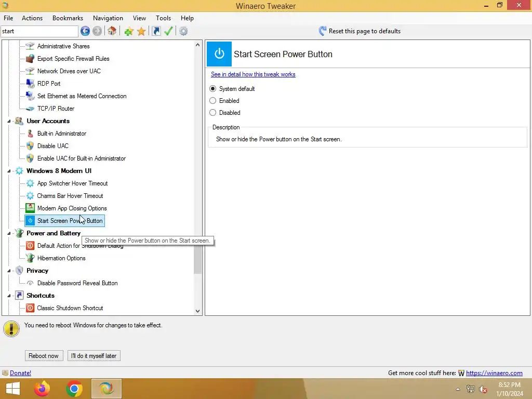Click the muted volume tray icon
The height and width of the screenshot is (399, 532).
(x=483, y=389)
